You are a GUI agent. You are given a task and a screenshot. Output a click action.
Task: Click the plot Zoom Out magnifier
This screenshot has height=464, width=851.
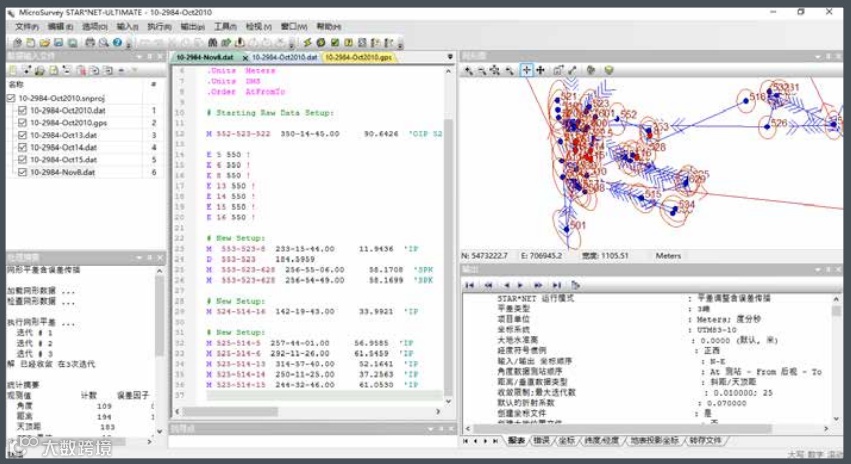click(x=481, y=70)
